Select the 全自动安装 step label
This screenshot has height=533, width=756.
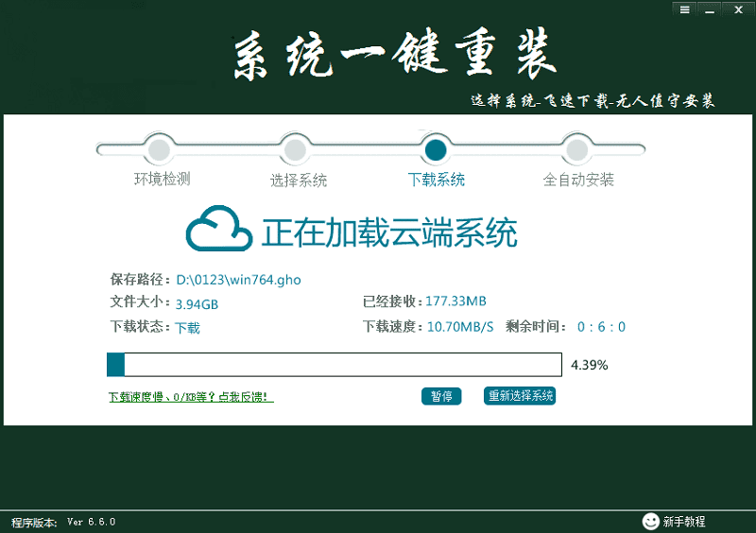click(578, 180)
